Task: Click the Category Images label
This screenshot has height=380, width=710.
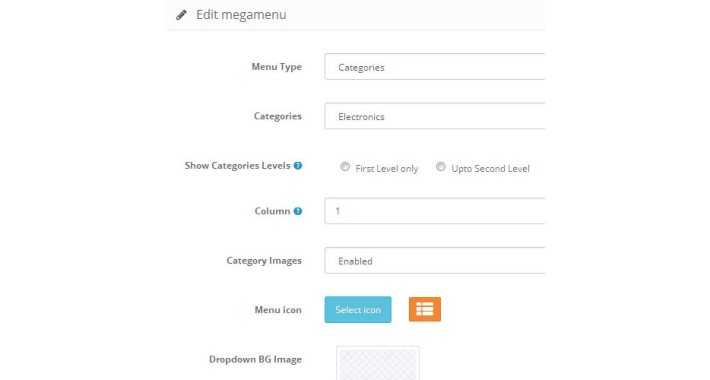Action: (x=264, y=261)
